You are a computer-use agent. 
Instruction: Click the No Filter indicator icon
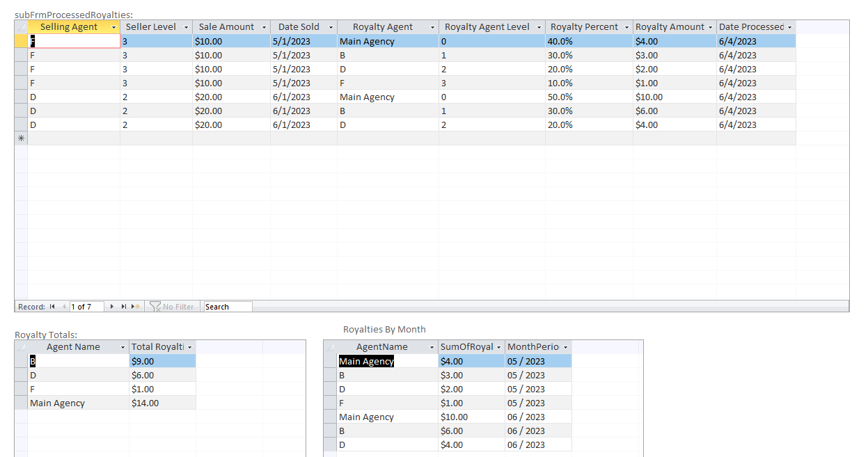[155, 307]
